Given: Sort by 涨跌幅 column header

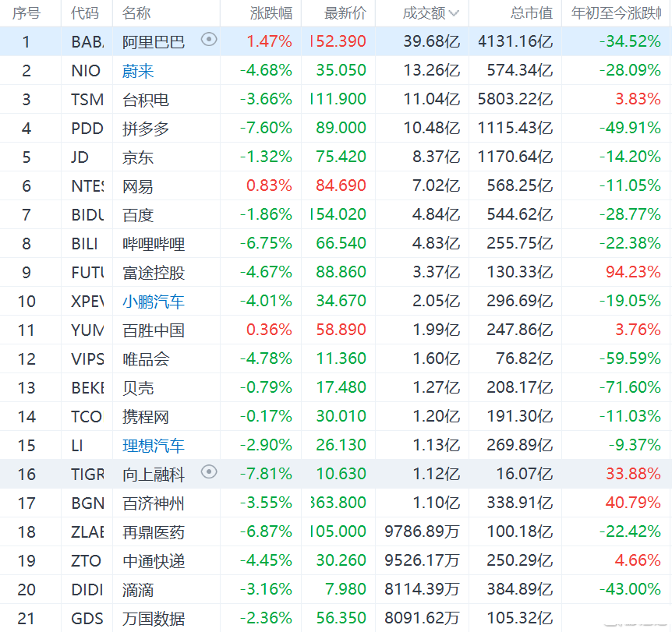Looking at the screenshot, I should (x=271, y=13).
